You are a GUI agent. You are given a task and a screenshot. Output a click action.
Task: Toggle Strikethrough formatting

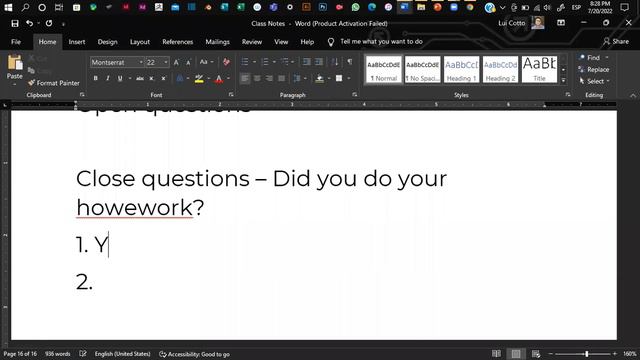[140, 78]
